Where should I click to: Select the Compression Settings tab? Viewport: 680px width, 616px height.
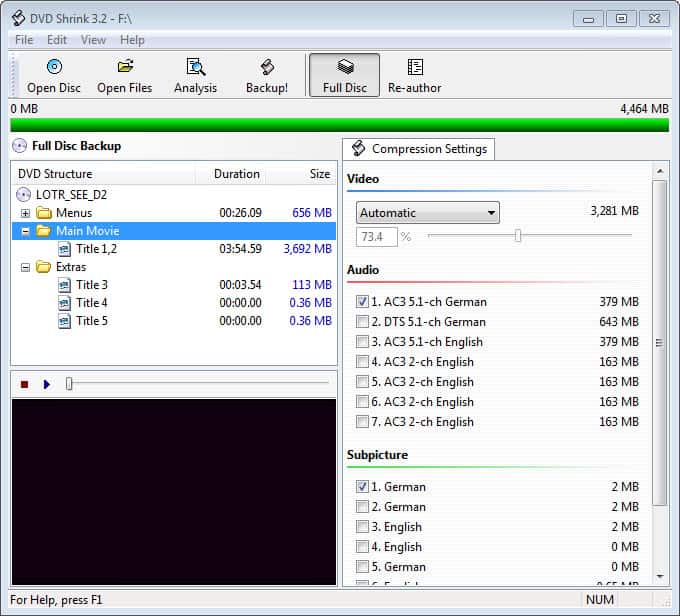(x=418, y=149)
